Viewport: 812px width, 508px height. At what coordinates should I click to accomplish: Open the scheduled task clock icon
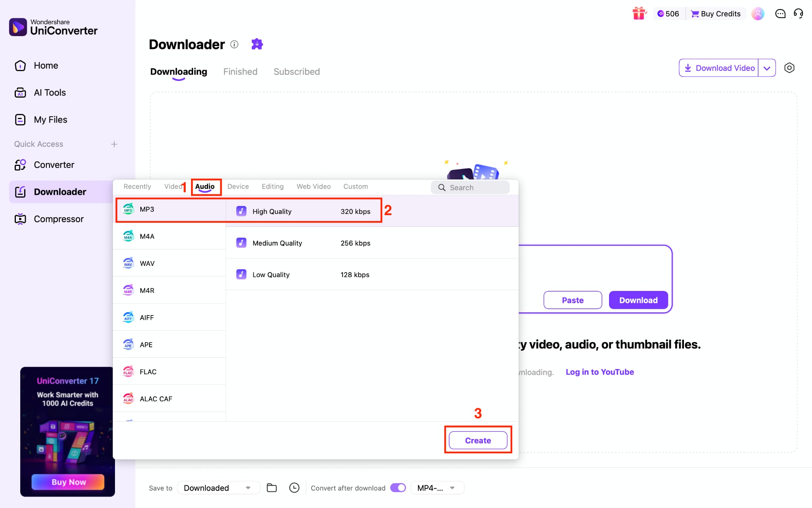click(294, 488)
